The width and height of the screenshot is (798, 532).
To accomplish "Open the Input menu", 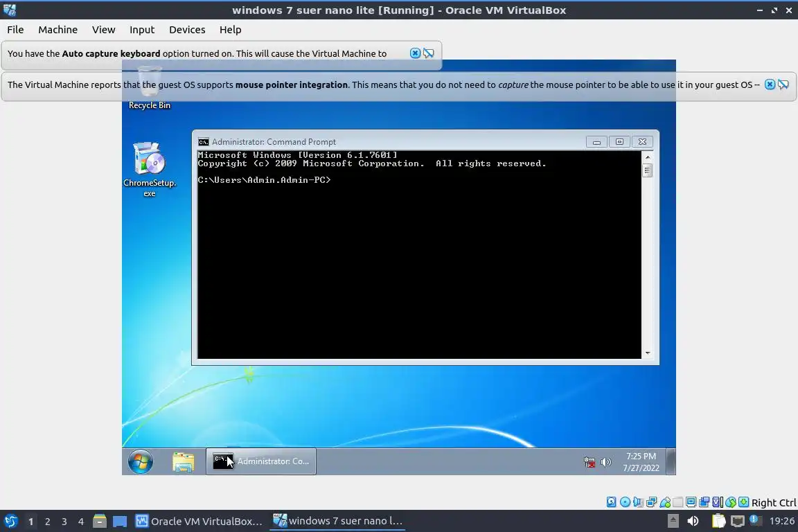I will tap(142, 30).
